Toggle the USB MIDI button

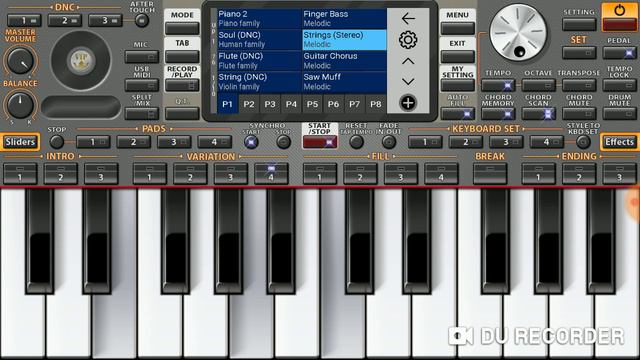coord(142,85)
